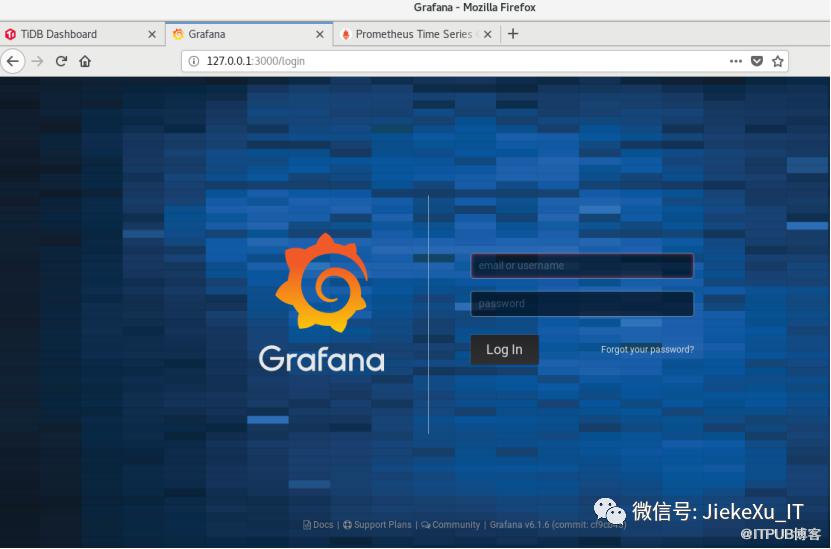Viewport: 831px width, 549px height.
Task: Switch to the TiDB Dashboard tab
Action: (x=82, y=34)
